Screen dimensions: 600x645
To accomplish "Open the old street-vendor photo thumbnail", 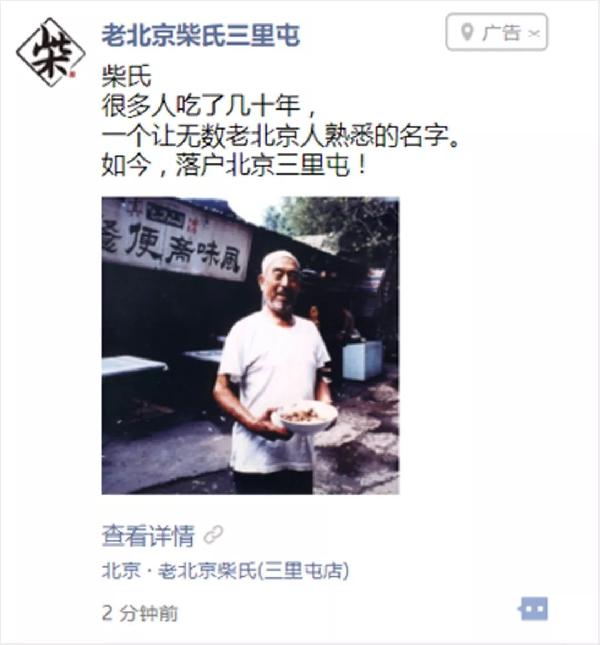I will point(250,346).
